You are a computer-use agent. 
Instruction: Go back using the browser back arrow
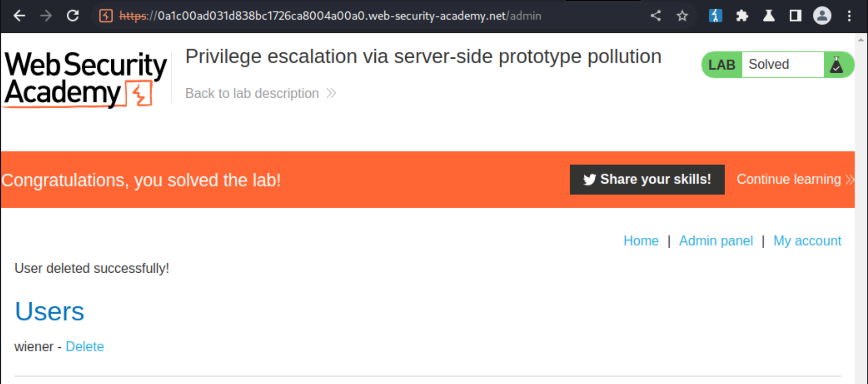(x=19, y=16)
